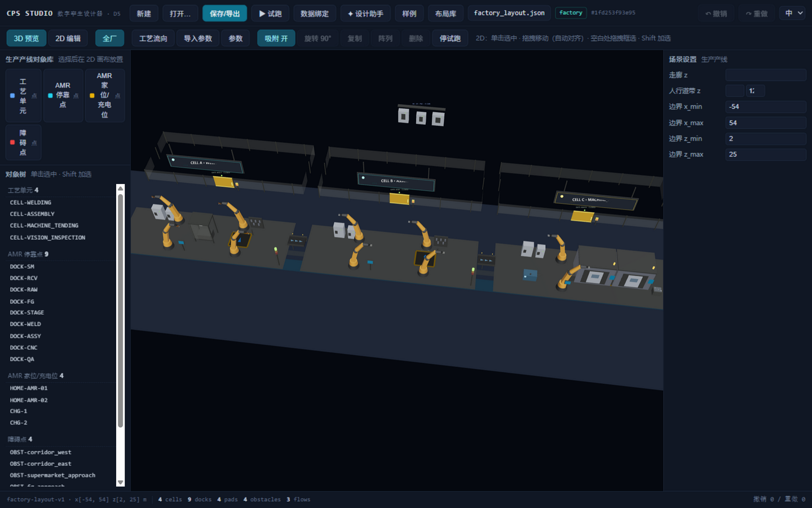812x508 pixels.
Task: Click the 边界 x_min input field
Action: click(x=765, y=107)
